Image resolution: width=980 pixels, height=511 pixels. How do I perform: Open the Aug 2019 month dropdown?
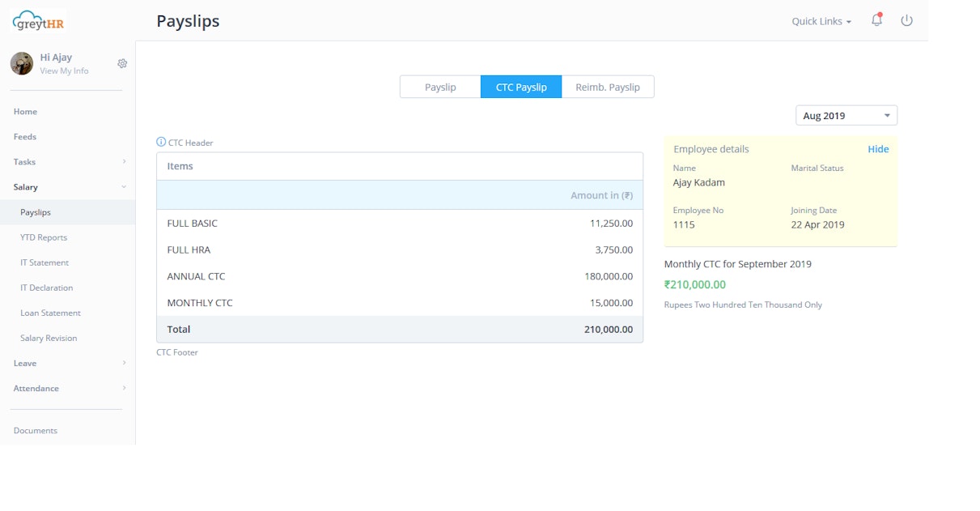pyautogui.click(x=846, y=115)
